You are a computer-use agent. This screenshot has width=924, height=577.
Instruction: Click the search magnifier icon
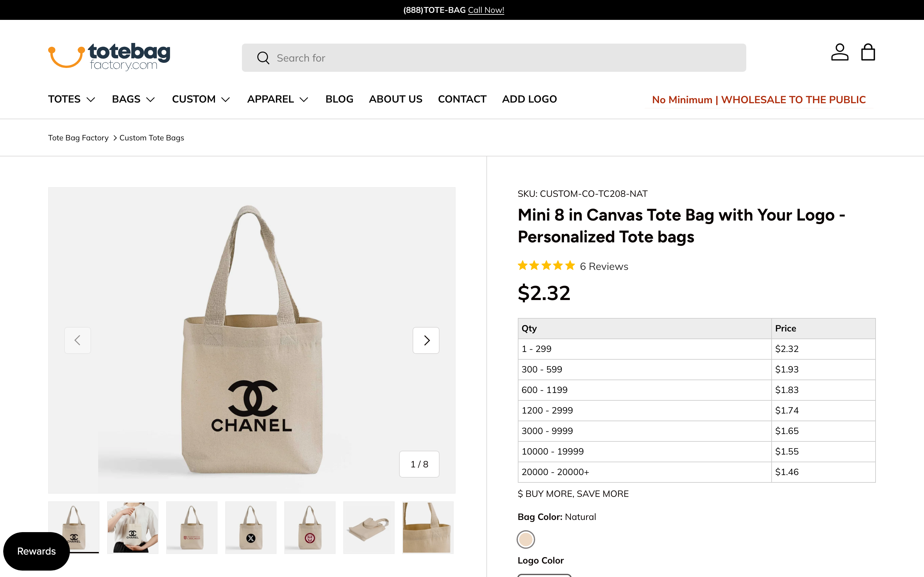[263, 58]
